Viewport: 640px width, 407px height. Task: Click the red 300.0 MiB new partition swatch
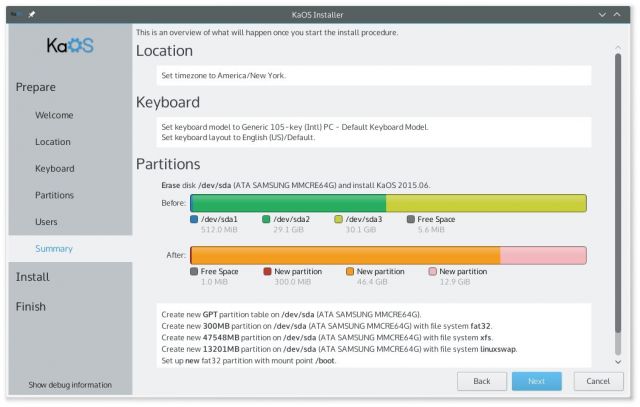pyautogui.click(x=267, y=271)
